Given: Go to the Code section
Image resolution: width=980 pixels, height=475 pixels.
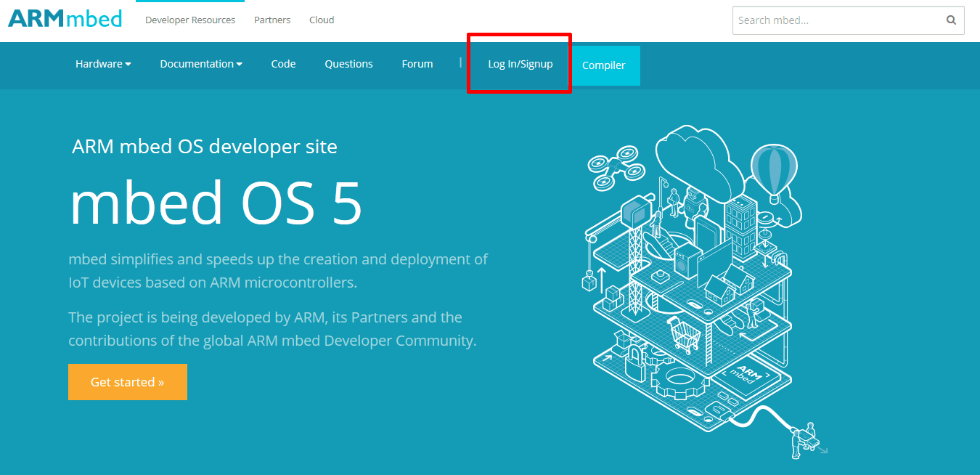Looking at the screenshot, I should point(283,64).
